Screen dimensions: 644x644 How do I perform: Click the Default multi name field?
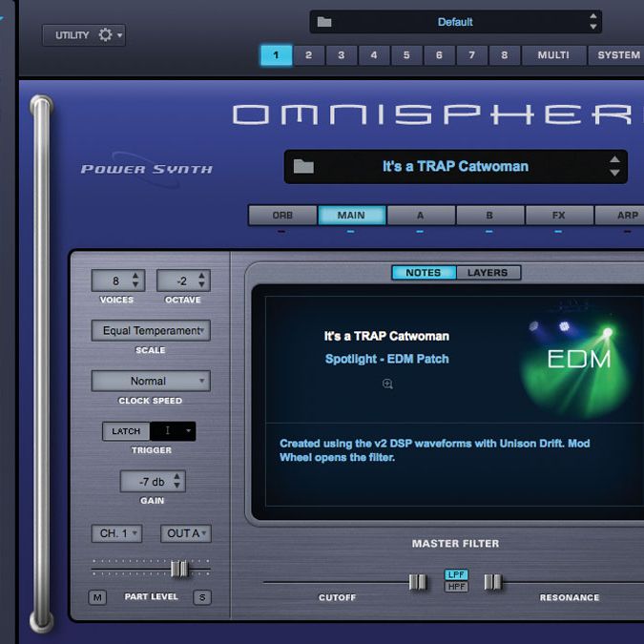coord(455,22)
